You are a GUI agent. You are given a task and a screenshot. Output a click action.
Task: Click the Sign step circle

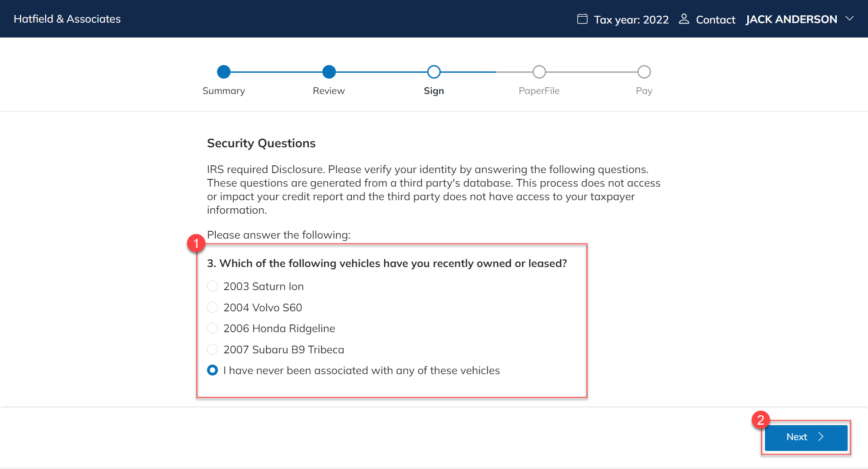pyautogui.click(x=434, y=72)
